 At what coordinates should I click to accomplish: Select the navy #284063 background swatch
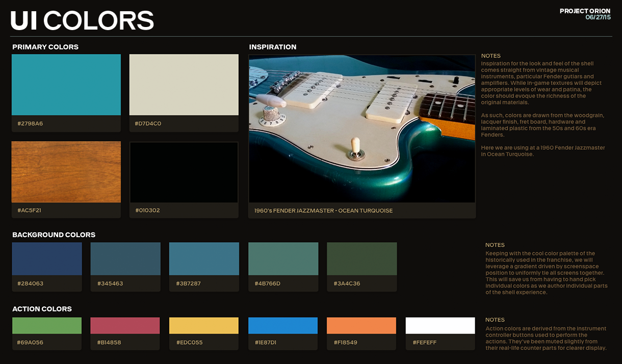[x=47, y=259]
